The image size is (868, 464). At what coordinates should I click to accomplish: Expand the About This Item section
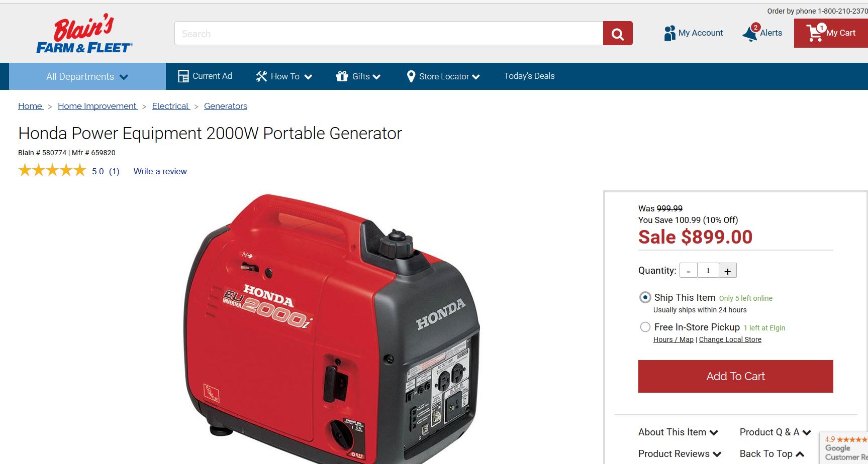pos(678,432)
